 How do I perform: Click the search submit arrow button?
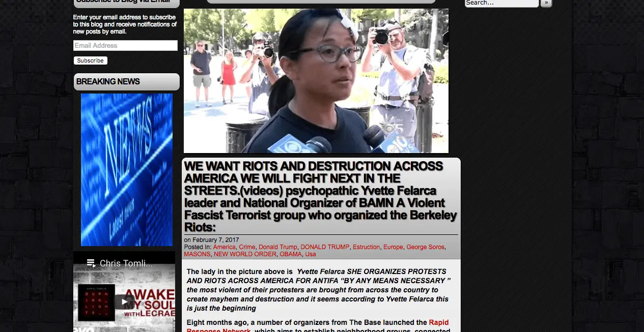(x=546, y=3)
